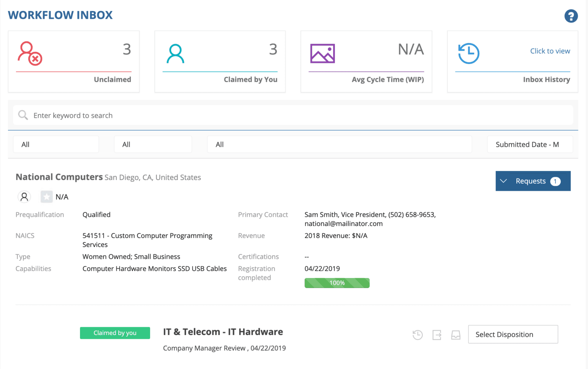Click the Claimed by You person icon

(175, 53)
